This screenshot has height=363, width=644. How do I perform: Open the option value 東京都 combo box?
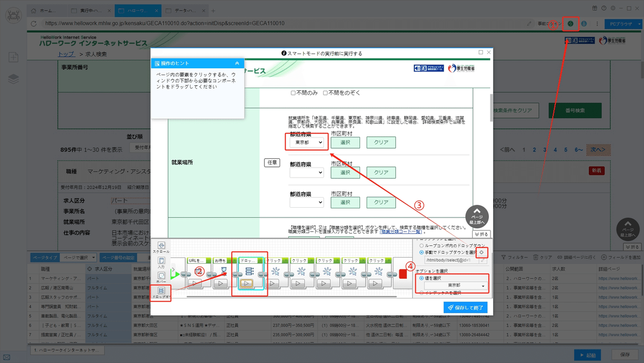[x=456, y=286]
